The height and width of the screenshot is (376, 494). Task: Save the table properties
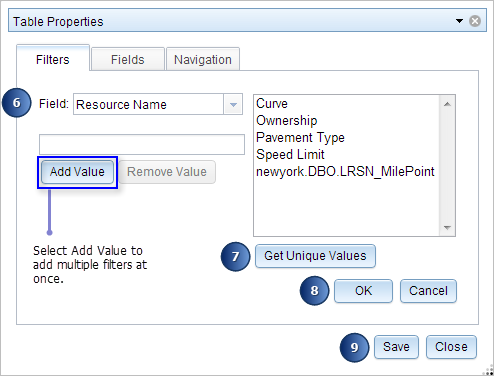396,347
